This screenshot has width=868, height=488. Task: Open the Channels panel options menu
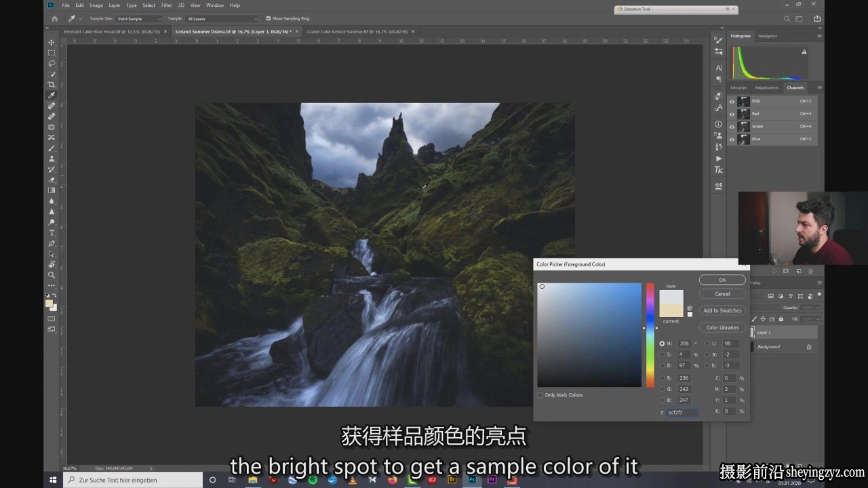[819, 87]
